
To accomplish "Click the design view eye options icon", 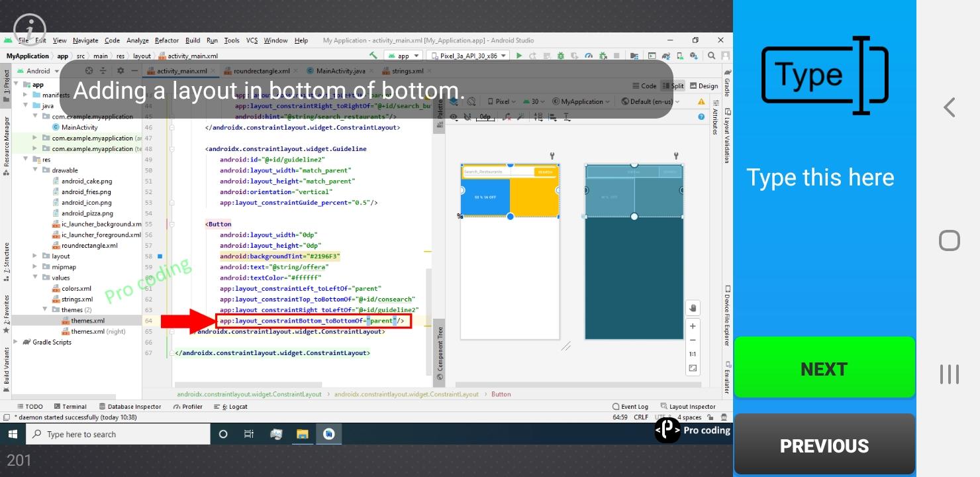I will point(454,117).
